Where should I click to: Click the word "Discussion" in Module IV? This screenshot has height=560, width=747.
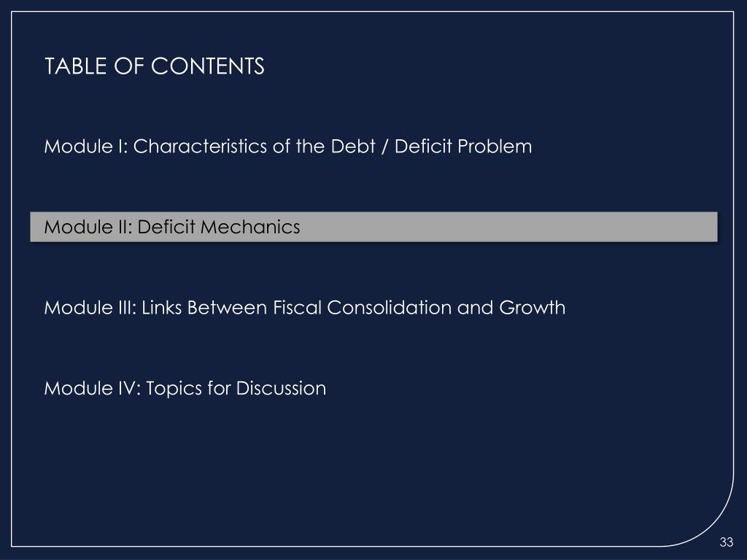281,388
